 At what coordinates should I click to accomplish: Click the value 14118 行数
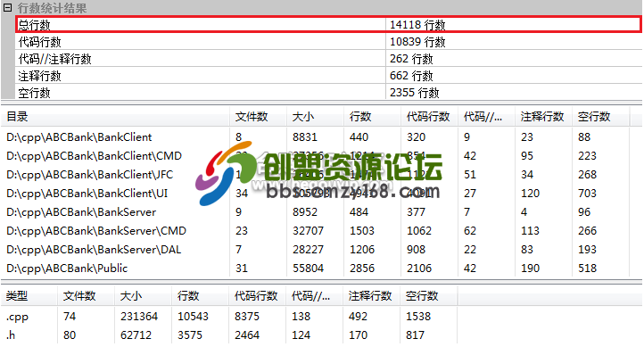tap(417, 25)
